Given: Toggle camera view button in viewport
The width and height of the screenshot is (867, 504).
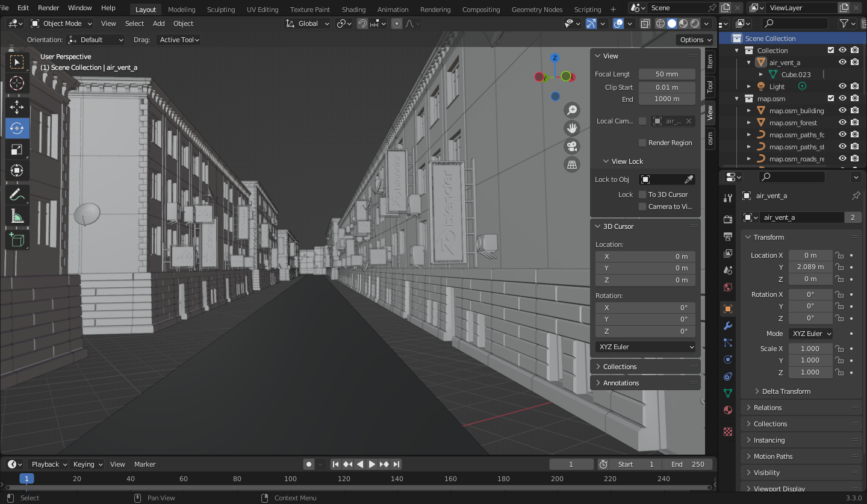Looking at the screenshot, I should tap(572, 146).
